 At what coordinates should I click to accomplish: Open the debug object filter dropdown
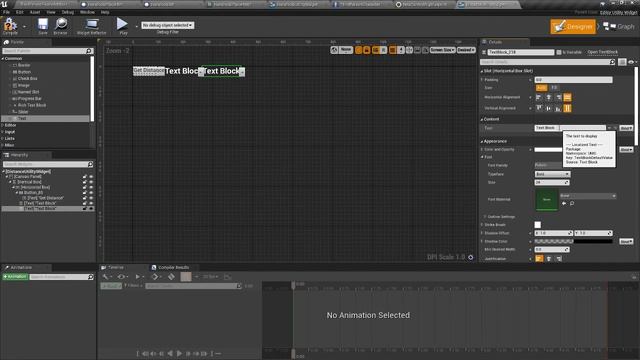167,25
